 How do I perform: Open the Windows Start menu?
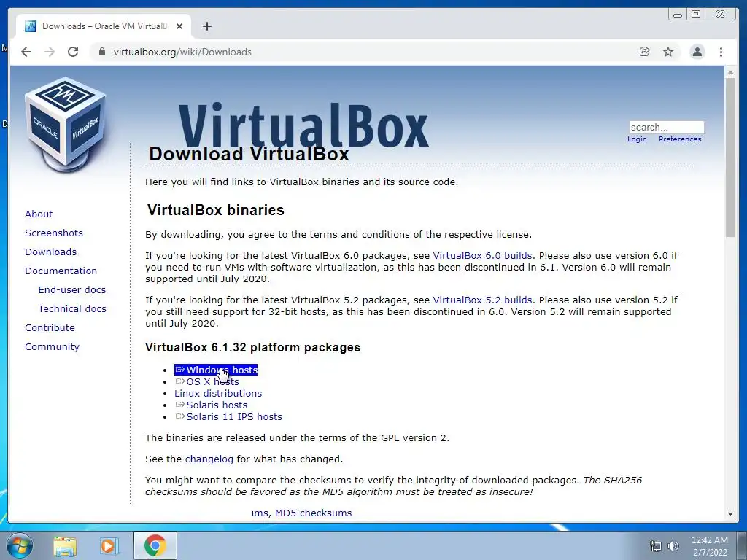point(19,545)
